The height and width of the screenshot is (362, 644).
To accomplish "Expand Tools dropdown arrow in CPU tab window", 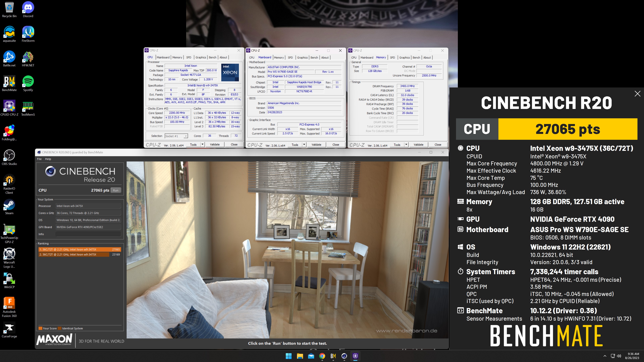I will click(202, 144).
